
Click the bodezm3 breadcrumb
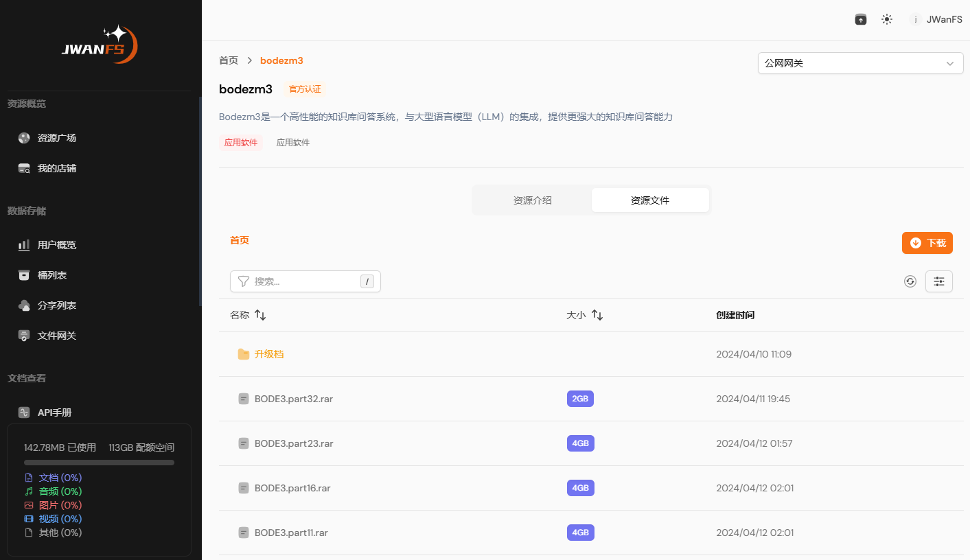[x=281, y=60]
